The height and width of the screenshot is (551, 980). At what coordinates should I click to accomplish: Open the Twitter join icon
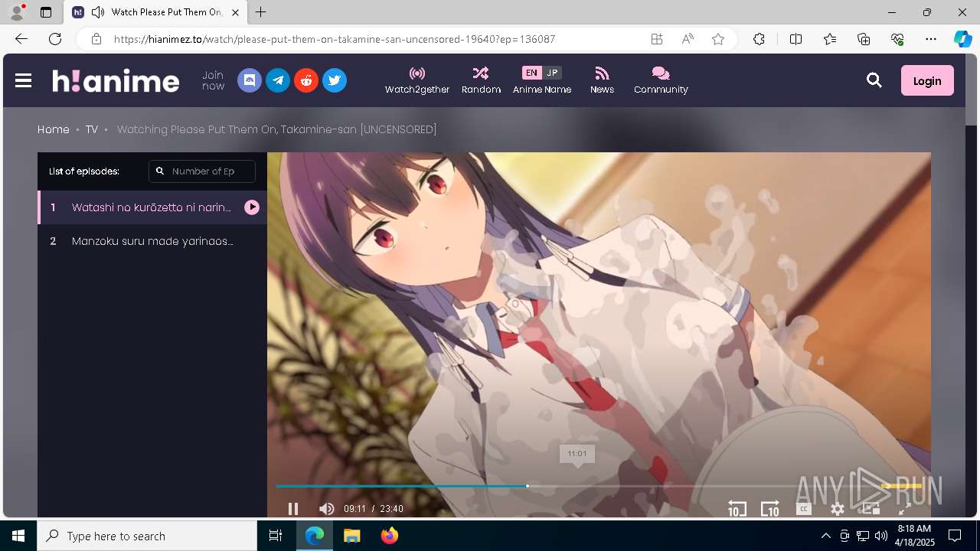click(x=335, y=80)
